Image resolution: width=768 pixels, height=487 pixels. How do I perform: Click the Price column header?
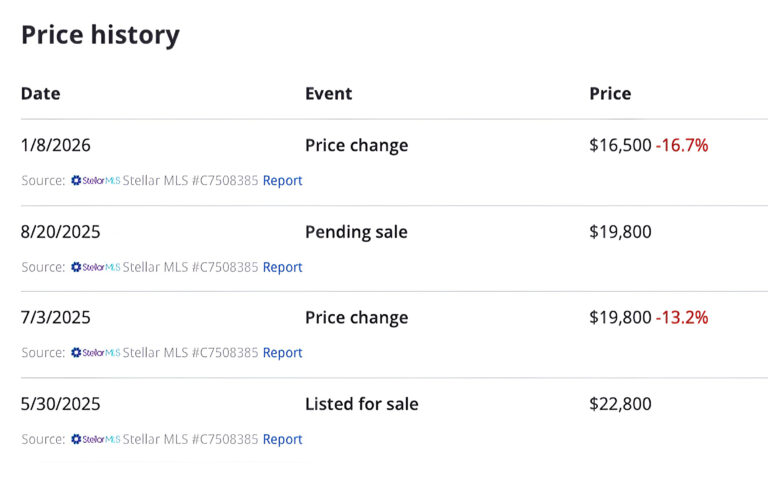[610, 94]
